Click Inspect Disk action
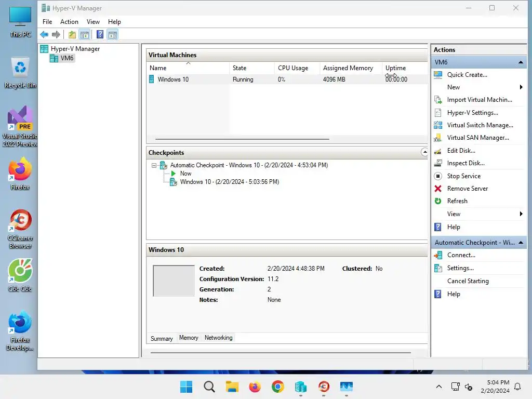This screenshot has height=399, width=532. [465, 163]
